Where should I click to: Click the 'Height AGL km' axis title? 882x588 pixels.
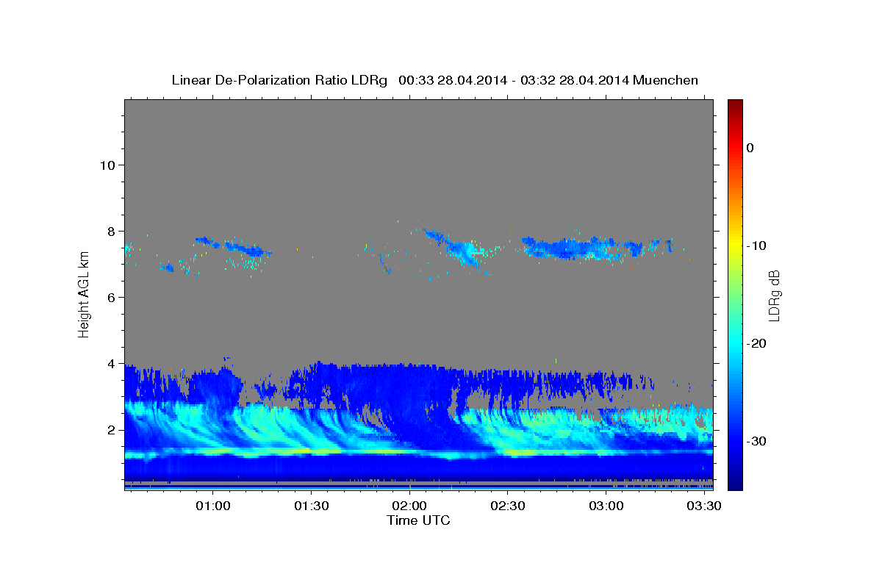coord(84,295)
